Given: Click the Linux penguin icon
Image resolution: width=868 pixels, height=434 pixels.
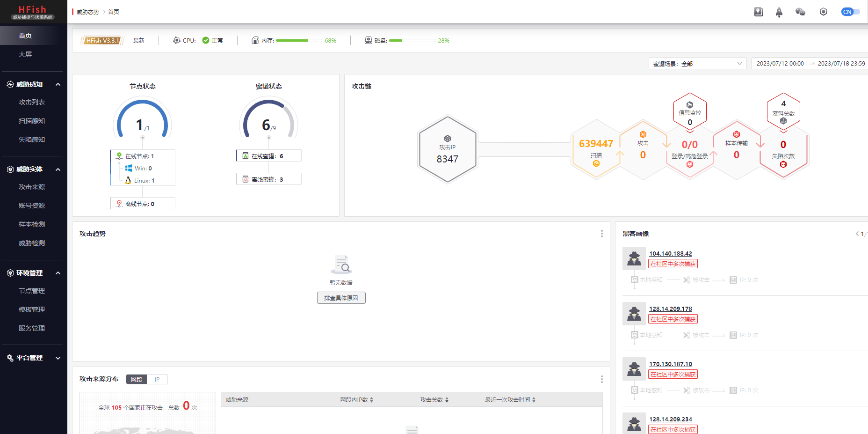Looking at the screenshot, I should coord(128,180).
